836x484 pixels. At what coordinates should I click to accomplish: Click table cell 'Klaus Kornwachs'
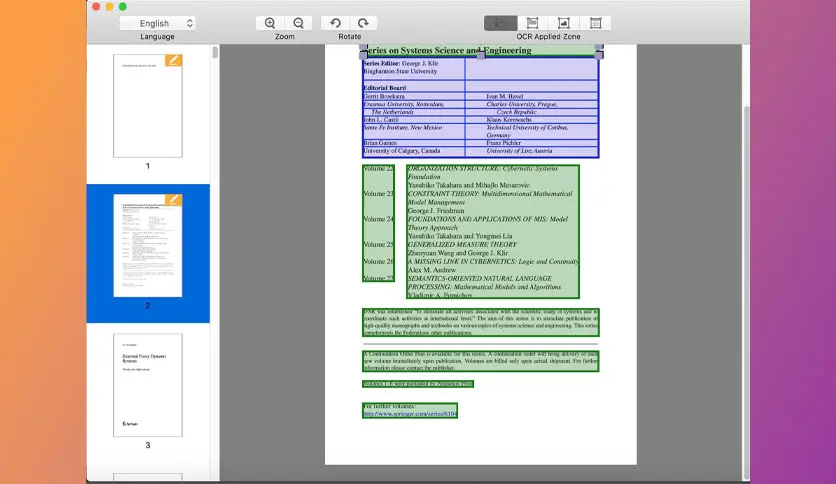531,120
